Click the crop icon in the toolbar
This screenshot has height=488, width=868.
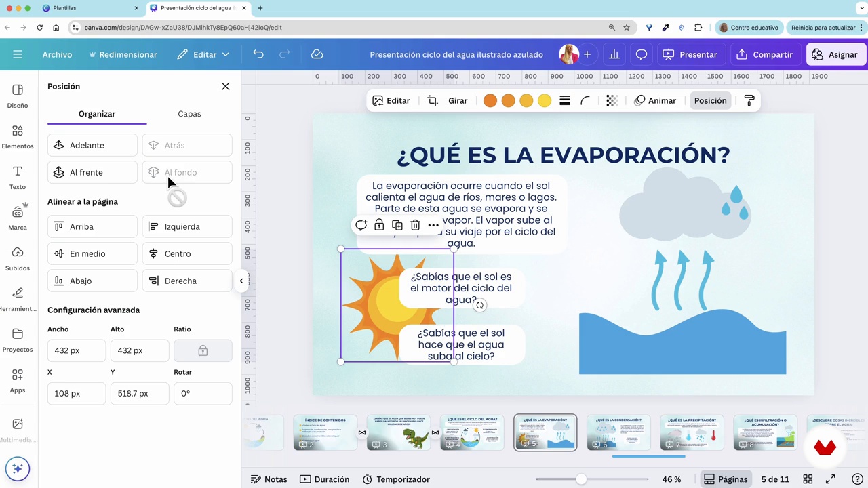tap(433, 100)
